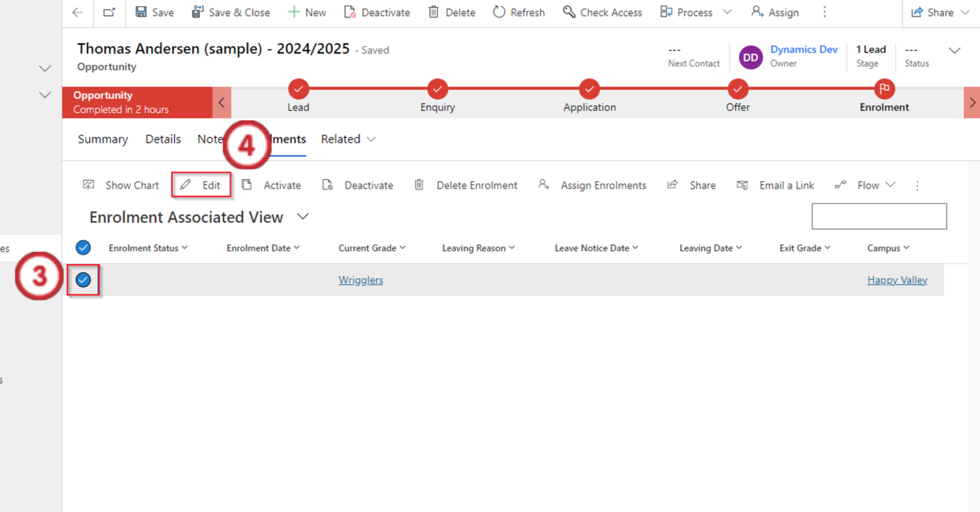Click the Save disk icon
This screenshot has height=512, width=980.
click(141, 12)
